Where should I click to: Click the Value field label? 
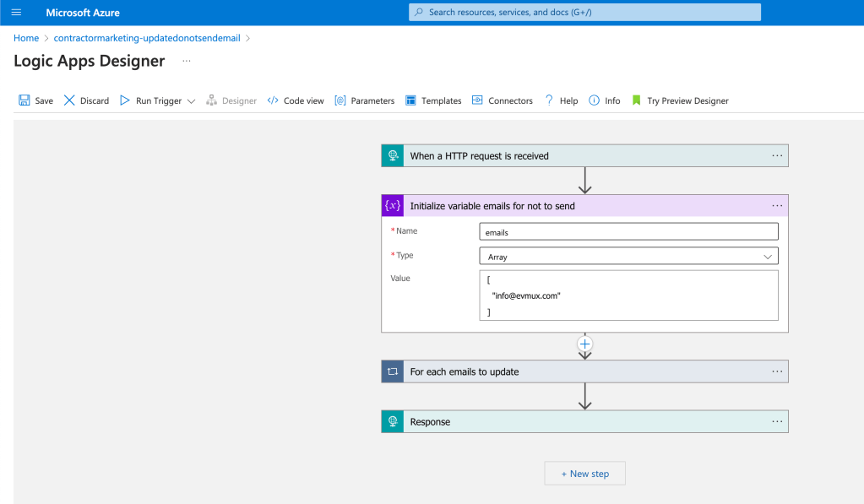pos(400,279)
